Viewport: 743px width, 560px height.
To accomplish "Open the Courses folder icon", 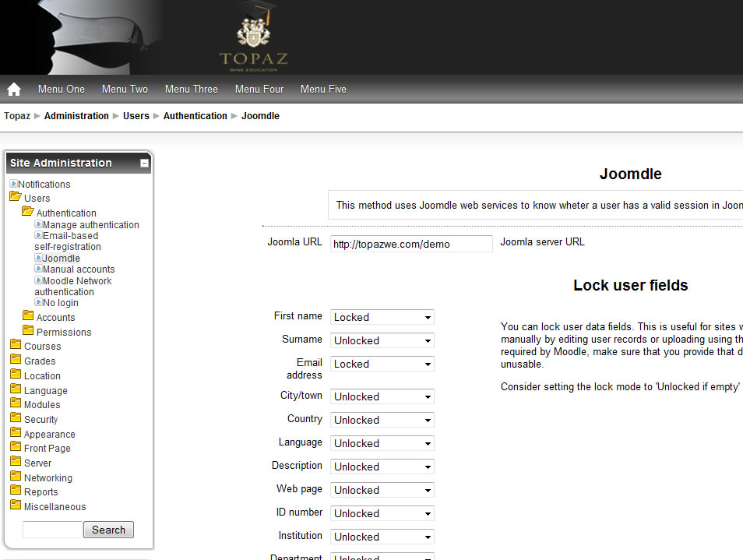I will [x=16, y=346].
